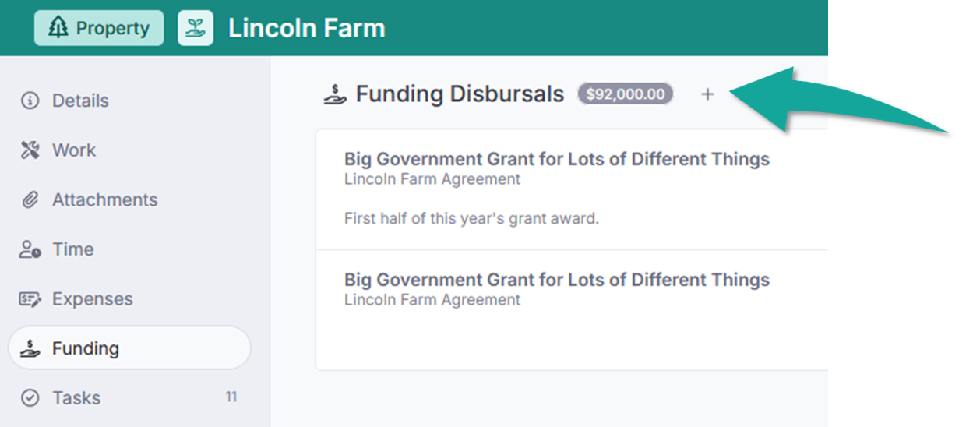This screenshot has height=427, width=980.
Task: Add a new funding disbursal with plus
Action: 707,94
